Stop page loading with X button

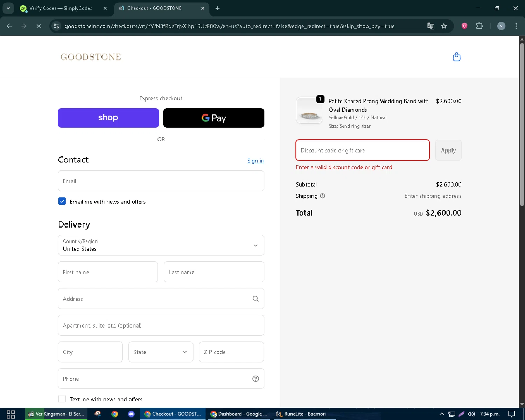38,26
